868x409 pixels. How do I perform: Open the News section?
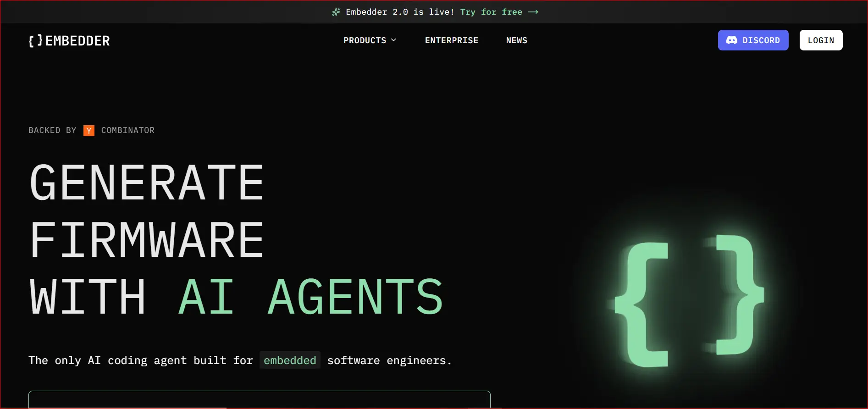pyautogui.click(x=517, y=40)
